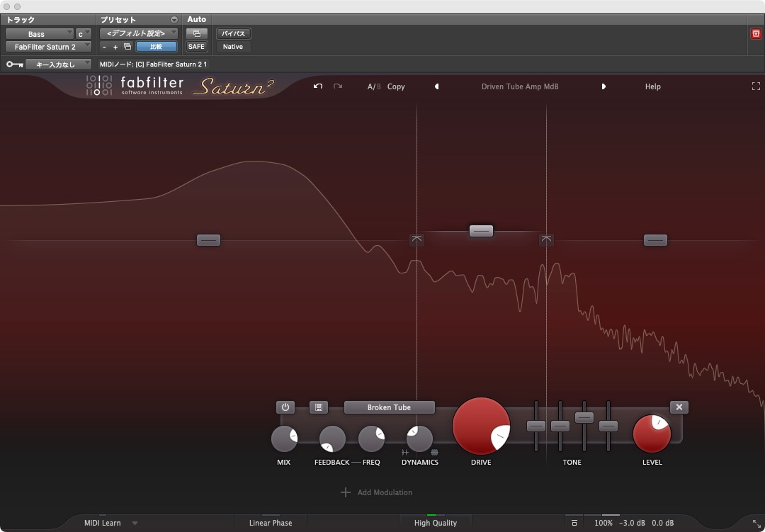Go to the next preset arrow
765x532 pixels.
click(x=603, y=86)
